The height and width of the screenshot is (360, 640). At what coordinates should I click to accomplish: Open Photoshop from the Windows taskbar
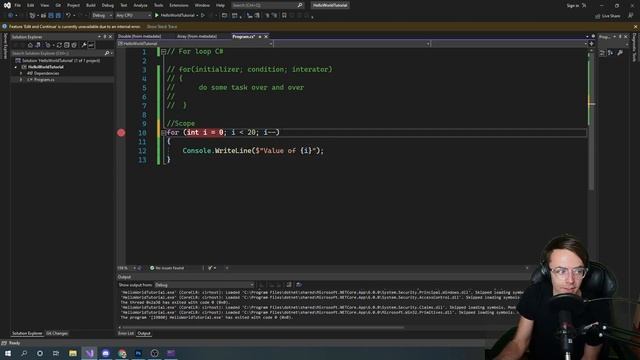[x=138, y=353]
